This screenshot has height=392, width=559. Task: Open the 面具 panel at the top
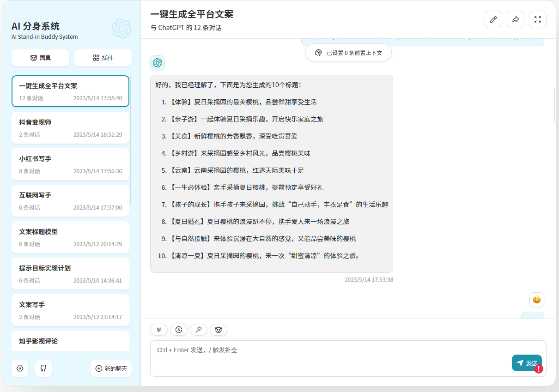[40, 57]
